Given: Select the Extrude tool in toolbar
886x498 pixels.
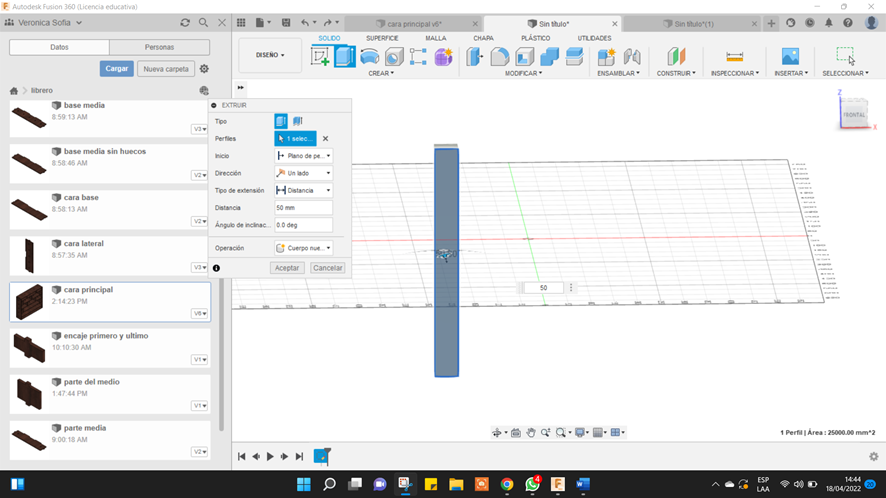Looking at the screenshot, I should point(345,57).
